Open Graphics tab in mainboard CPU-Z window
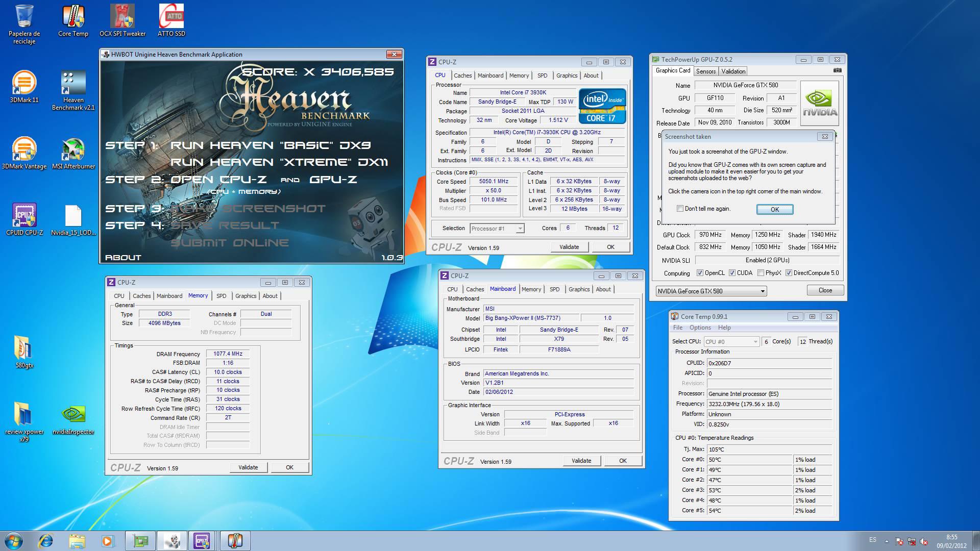The height and width of the screenshot is (551, 980). (x=579, y=289)
